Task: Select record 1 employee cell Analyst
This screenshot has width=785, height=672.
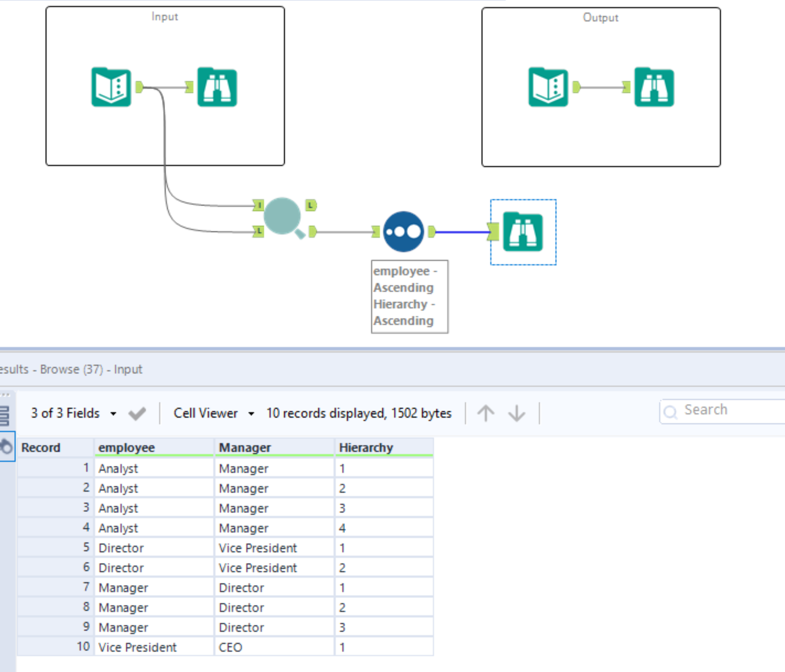Action: (154, 468)
